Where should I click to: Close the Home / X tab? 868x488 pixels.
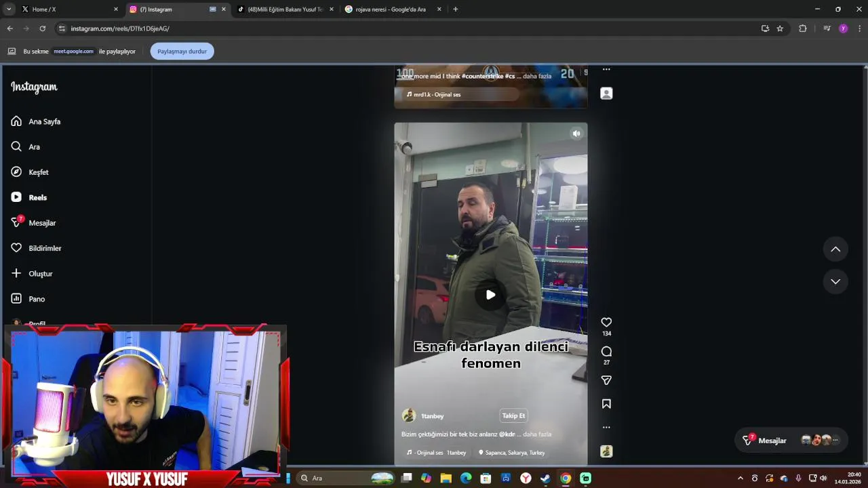(x=116, y=9)
